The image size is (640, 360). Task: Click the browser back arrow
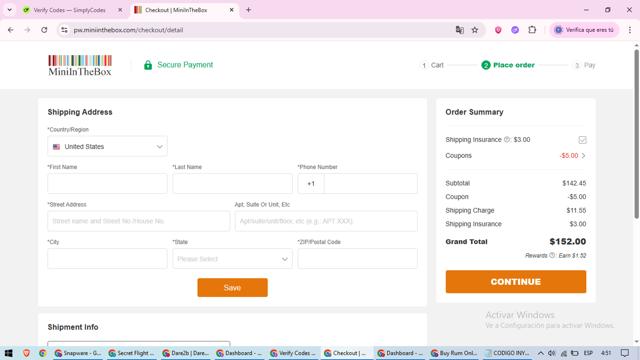pyautogui.click(x=11, y=30)
